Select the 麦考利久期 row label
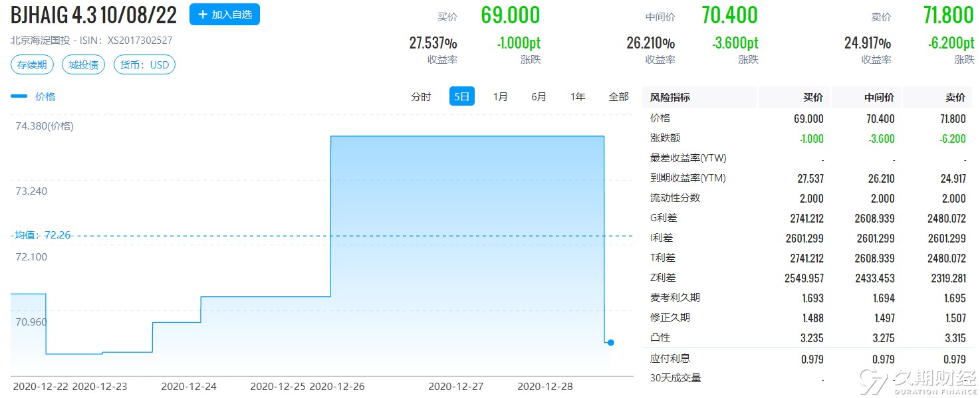This screenshot has height=398, width=980. coord(675,298)
